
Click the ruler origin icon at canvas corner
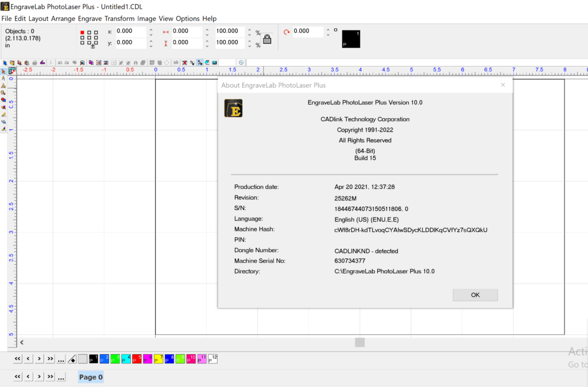(12, 71)
